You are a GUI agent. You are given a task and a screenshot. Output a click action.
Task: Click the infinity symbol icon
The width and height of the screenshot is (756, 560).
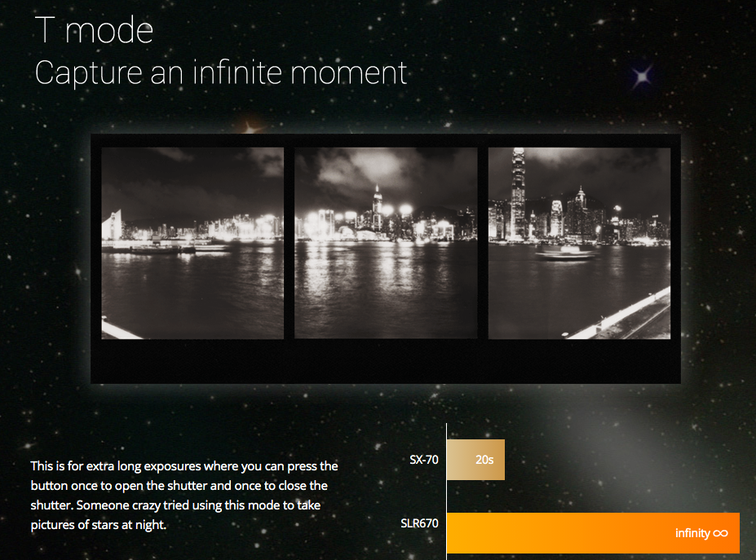(x=720, y=533)
